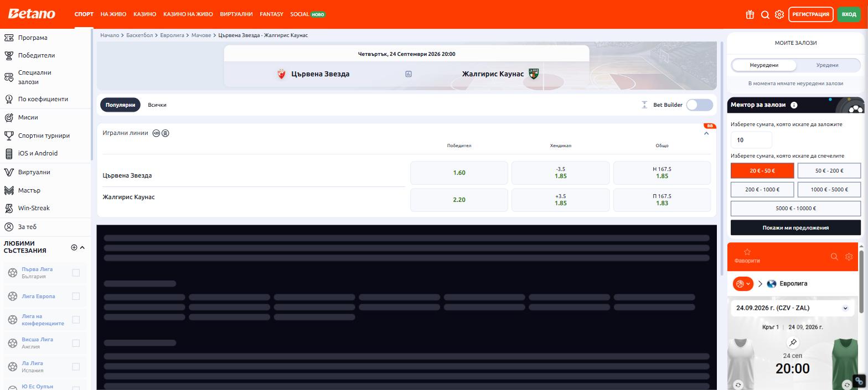This screenshot has width=868, height=390.
Task: Click the iOS и Android phone icon
Action: (x=9, y=153)
